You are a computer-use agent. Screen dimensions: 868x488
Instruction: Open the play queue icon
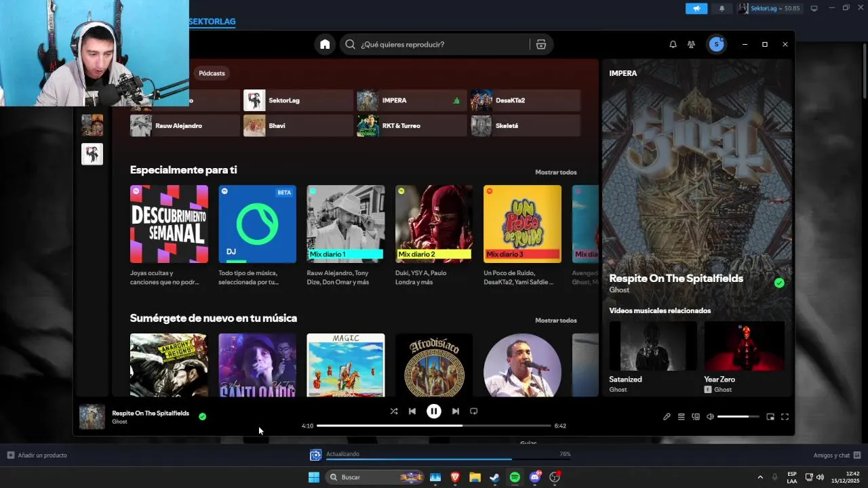682,417
